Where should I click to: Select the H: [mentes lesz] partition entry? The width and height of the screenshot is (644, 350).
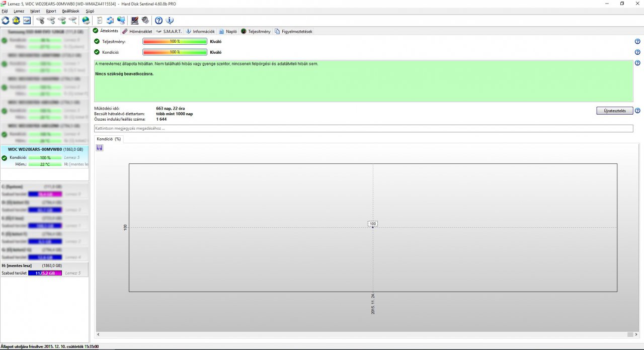44,270
